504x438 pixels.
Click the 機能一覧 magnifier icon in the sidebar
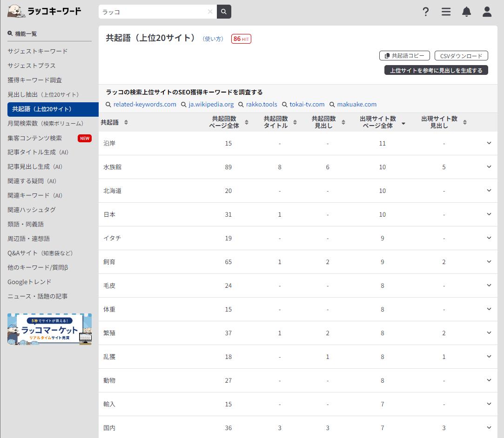10,33
